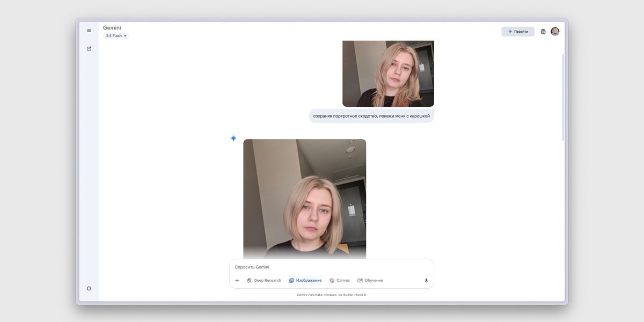
Task: Activate the microphone voice input
Action: 426,281
